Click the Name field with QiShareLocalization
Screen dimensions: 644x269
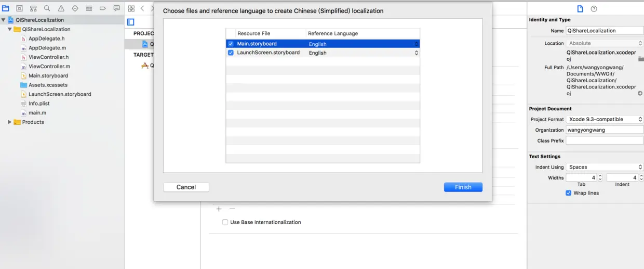[605, 31]
